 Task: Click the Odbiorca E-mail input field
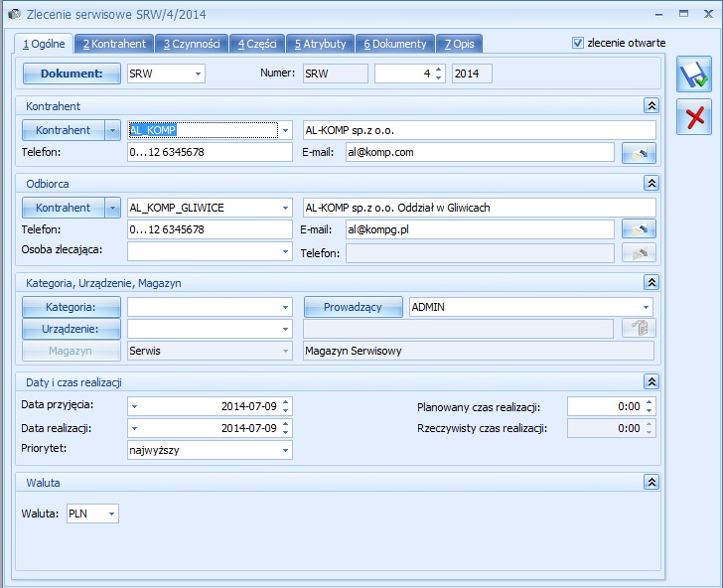point(479,229)
